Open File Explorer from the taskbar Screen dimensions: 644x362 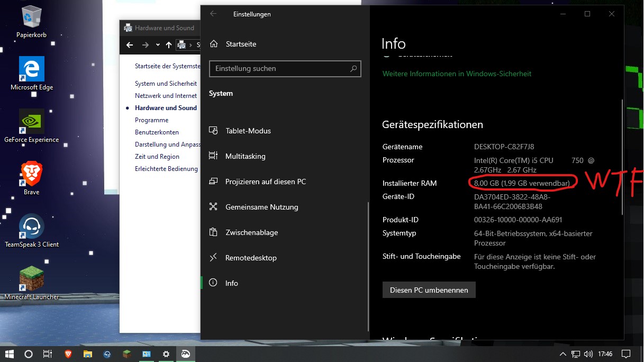tap(87, 354)
